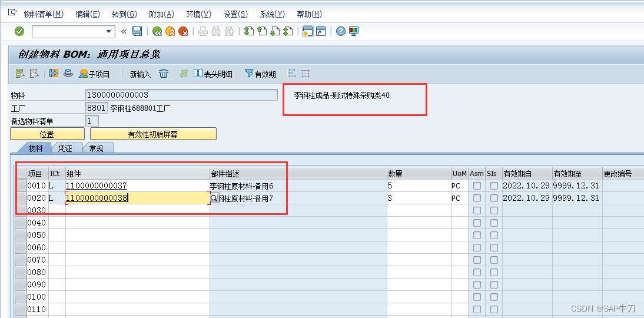Click the 有效期 filter button

click(260, 74)
